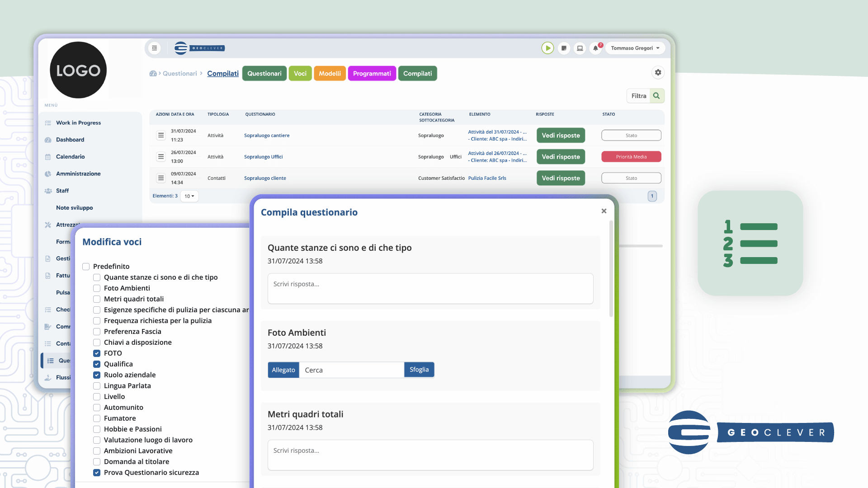Click the Filtra button
Image resolution: width=868 pixels, height=488 pixels.
coord(639,96)
